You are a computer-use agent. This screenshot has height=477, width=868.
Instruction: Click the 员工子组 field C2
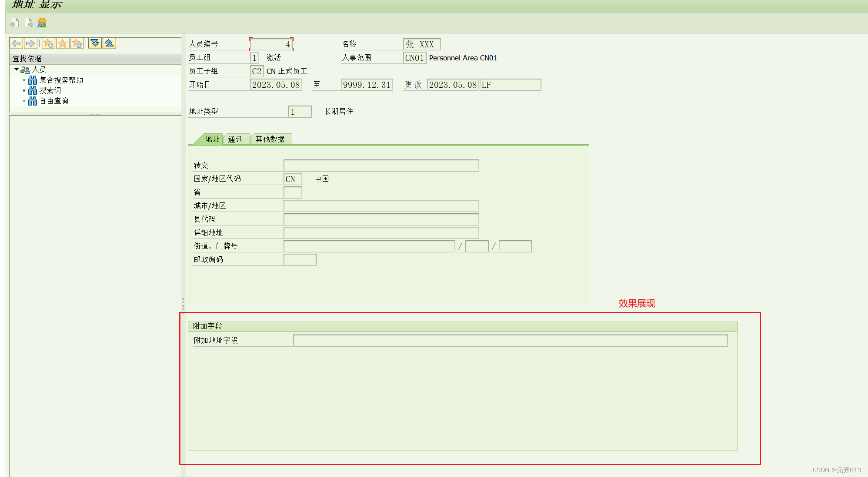[x=257, y=71]
